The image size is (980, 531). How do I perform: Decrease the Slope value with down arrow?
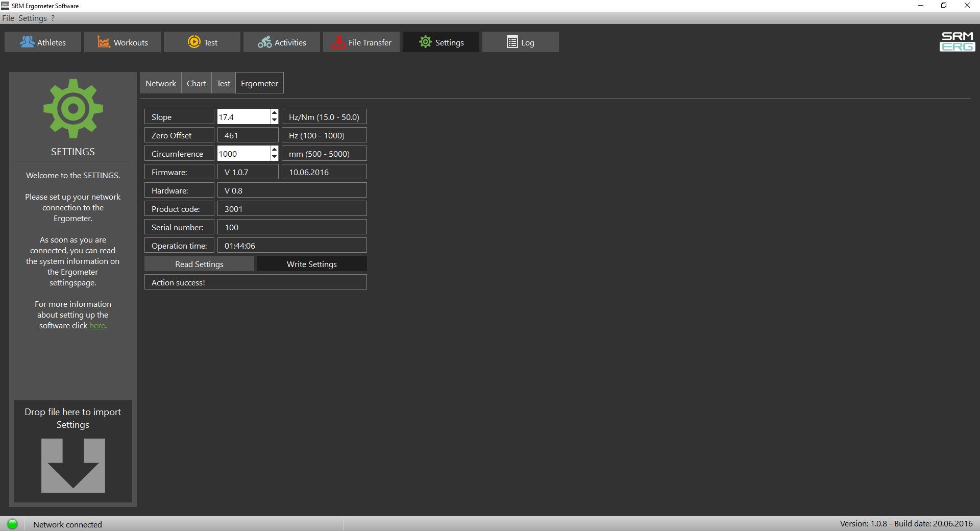click(275, 120)
